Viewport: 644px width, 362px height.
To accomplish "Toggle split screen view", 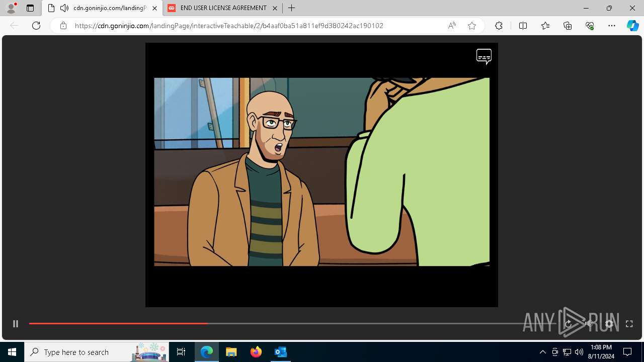I will (x=523, y=26).
